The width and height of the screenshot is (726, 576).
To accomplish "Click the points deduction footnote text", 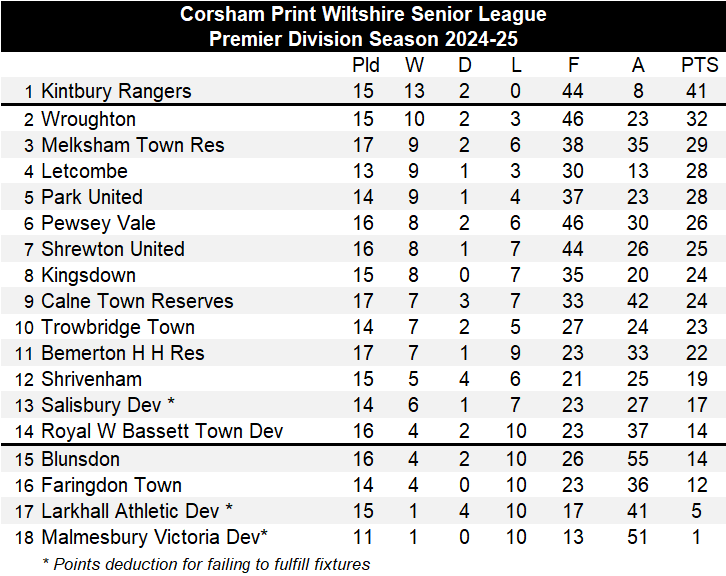I will coord(206,564).
